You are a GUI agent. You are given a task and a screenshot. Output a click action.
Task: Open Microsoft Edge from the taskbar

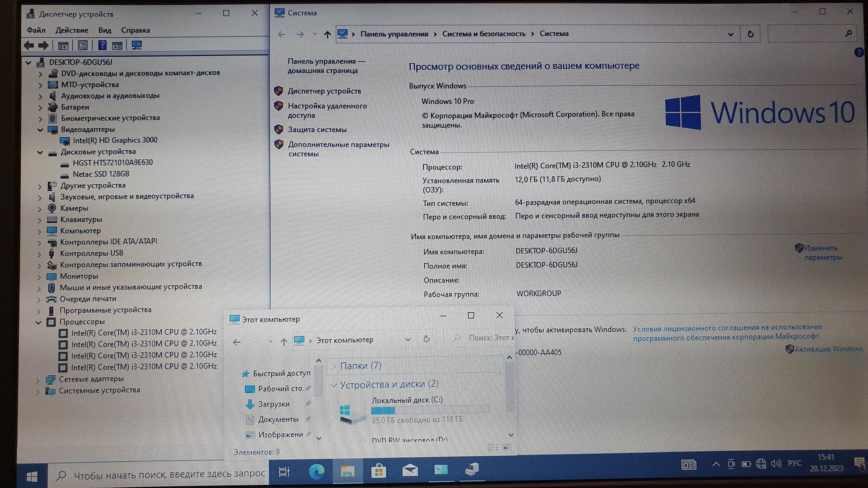pos(316,471)
